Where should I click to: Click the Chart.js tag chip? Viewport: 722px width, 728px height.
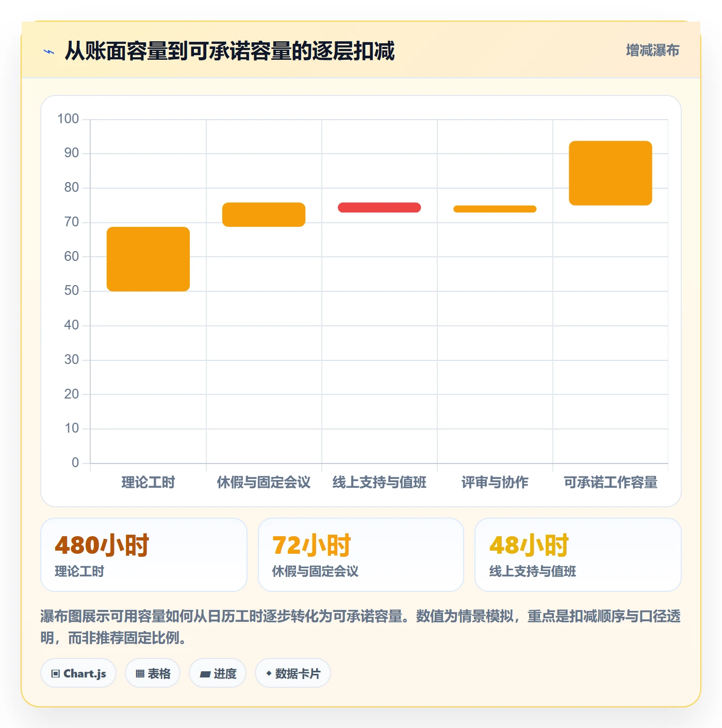[x=78, y=673]
